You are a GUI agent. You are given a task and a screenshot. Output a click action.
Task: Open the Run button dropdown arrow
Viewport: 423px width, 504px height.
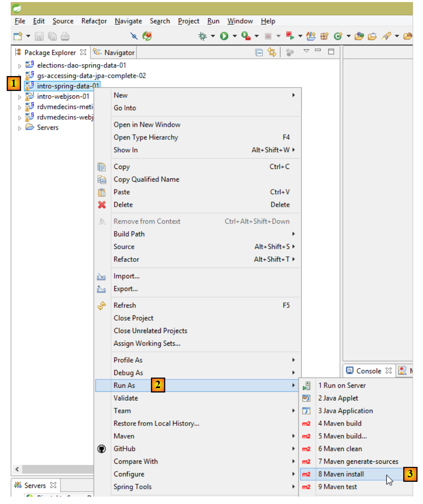pos(235,36)
